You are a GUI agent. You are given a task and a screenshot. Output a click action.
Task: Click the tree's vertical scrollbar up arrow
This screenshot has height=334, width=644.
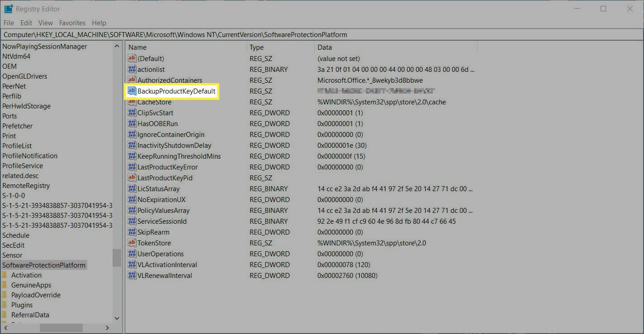117,47
